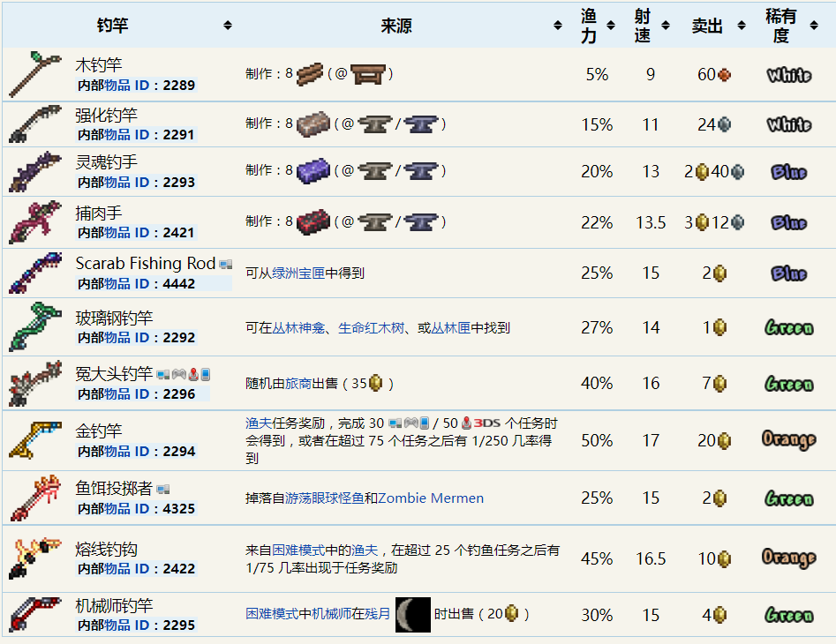Image resolution: width=836 pixels, height=644 pixels.
Task: Click the moon phase icon in 机械师钓竿 row
Action: pos(412,614)
